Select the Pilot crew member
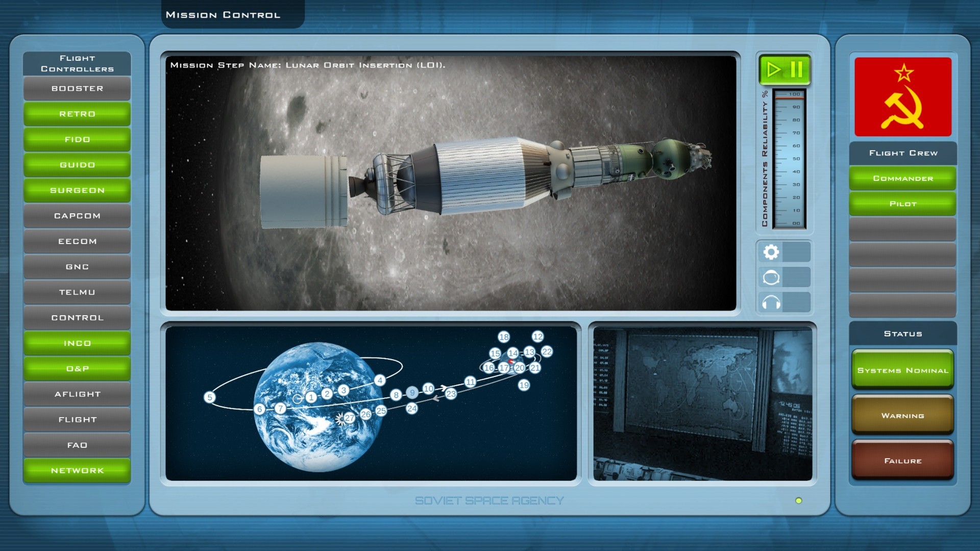980x551 pixels. pyautogui.click(x=902, y=203)
